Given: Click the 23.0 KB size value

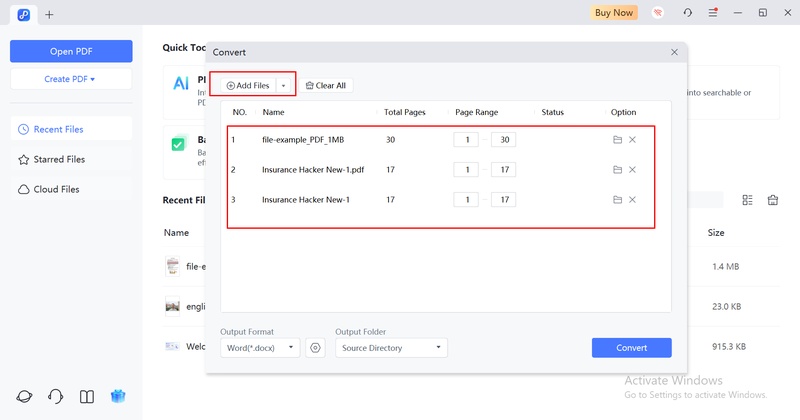Looking at the screenshot, I should click(x=727, y=306).
